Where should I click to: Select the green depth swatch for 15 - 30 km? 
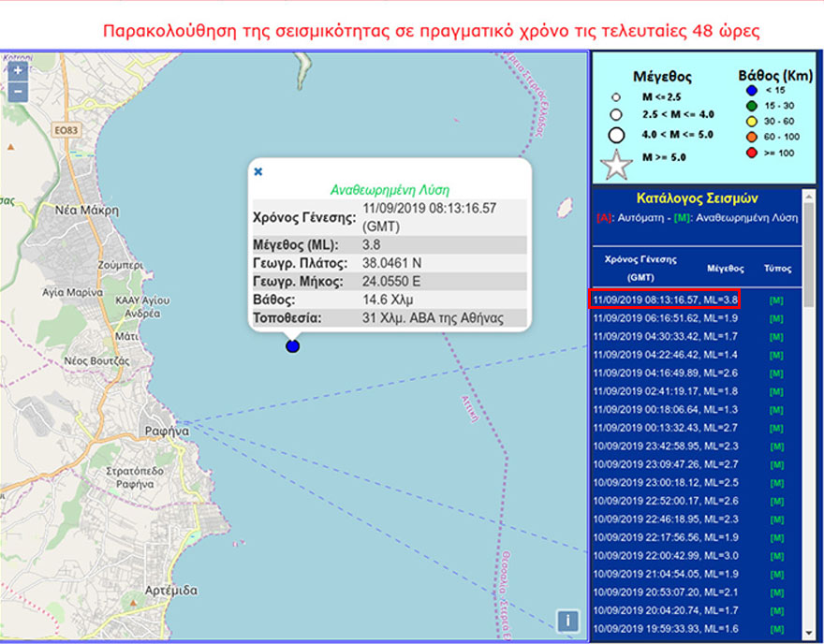pyautogui.click(x=750, y=106)
